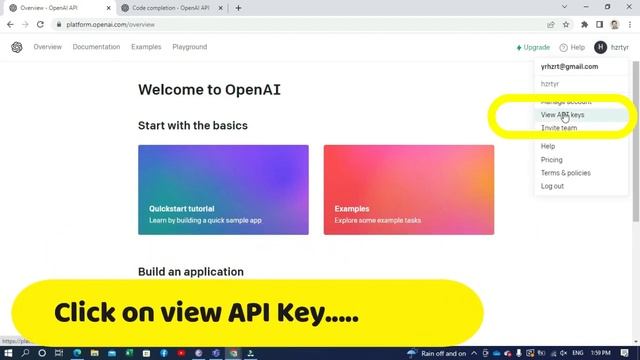Click the OpenAI logo in the header
This screenshot has width=640, height=360.
(17, 47)
